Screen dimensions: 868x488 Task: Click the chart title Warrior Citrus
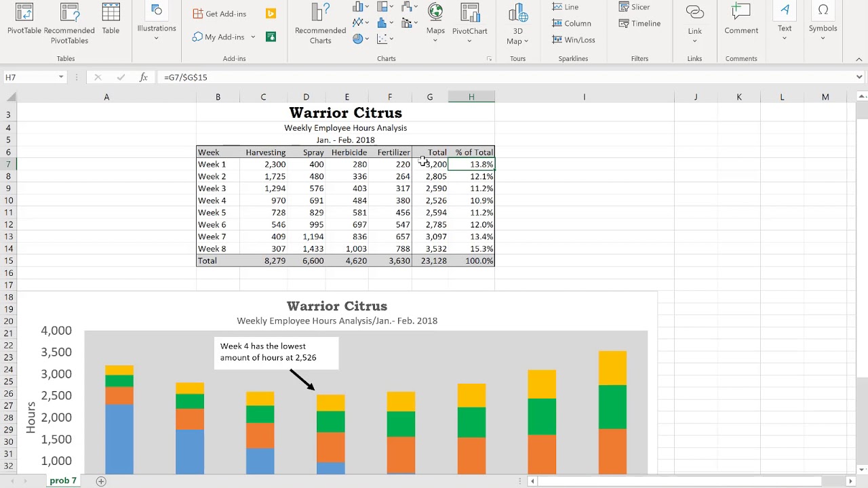pos(337,306)
